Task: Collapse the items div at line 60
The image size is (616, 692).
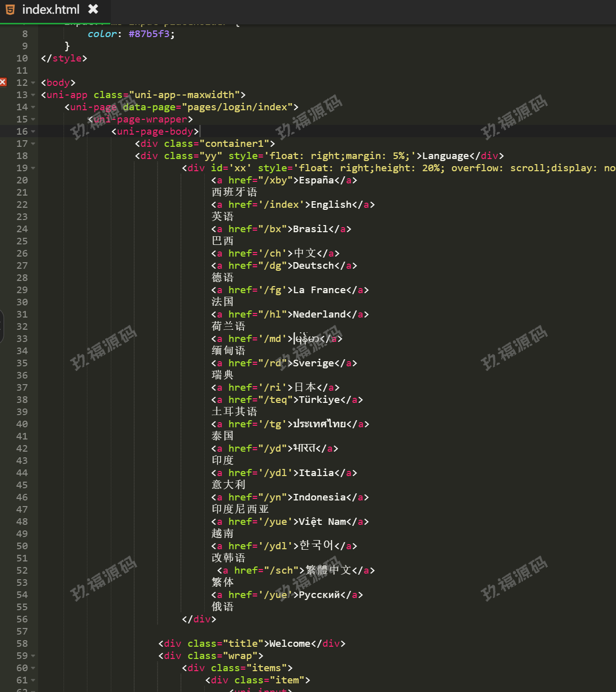Action: [34, 668]
